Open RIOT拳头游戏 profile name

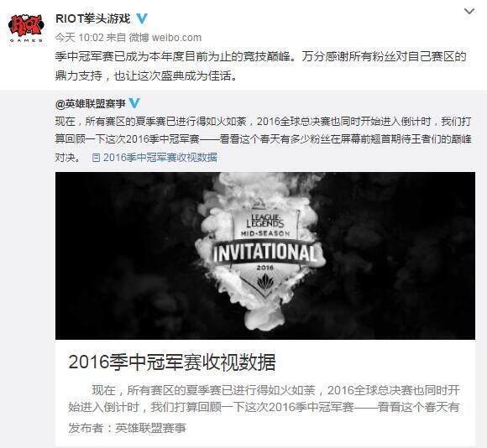tap(93, 18)
